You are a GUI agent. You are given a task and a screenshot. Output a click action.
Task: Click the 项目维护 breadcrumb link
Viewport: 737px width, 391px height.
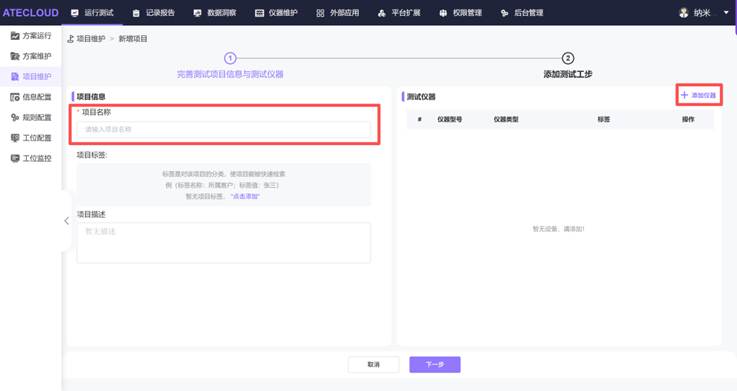[x=91, y=39]
